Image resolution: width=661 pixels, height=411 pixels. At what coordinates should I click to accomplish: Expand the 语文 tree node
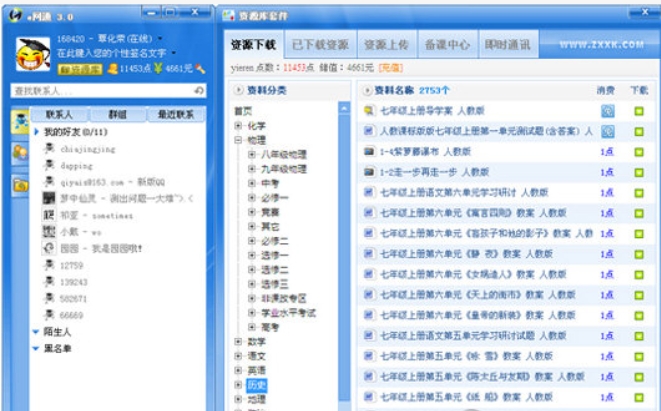[238, 356]
